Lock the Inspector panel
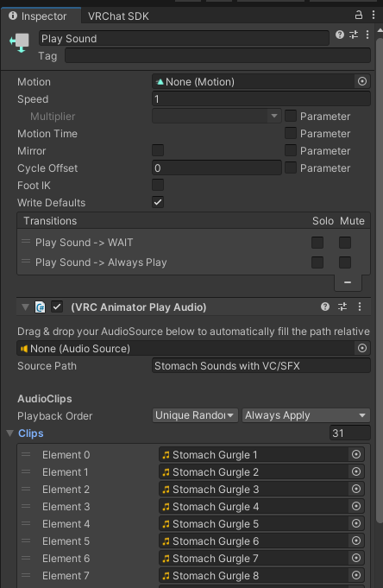Viewport: 383px width, 588px height. coord(359,15)
